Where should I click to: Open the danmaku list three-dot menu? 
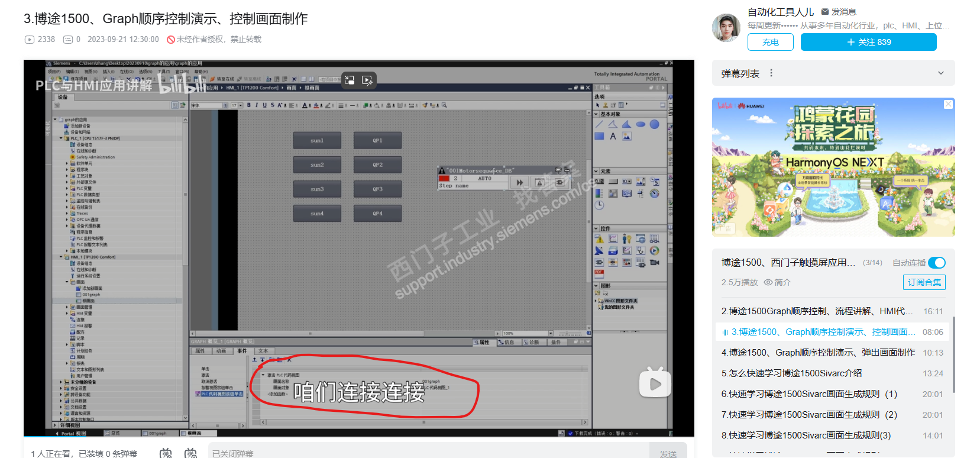click(x=771, y=73)
